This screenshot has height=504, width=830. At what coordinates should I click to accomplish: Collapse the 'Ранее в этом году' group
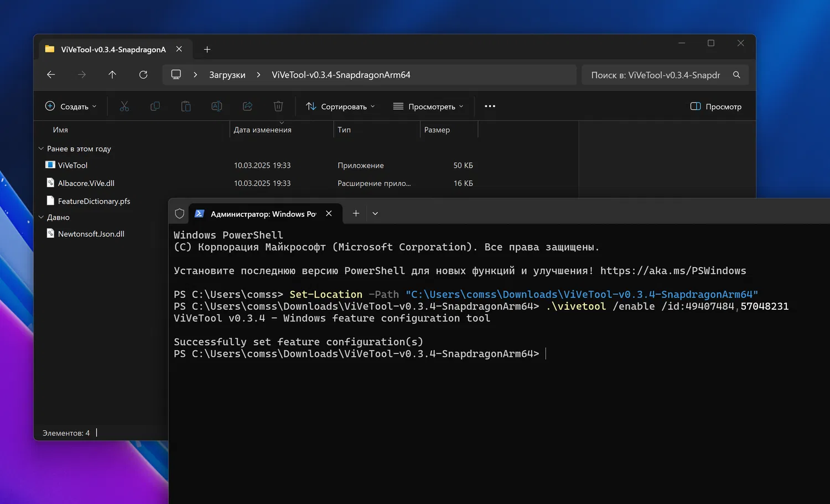[x=41, y=149]
